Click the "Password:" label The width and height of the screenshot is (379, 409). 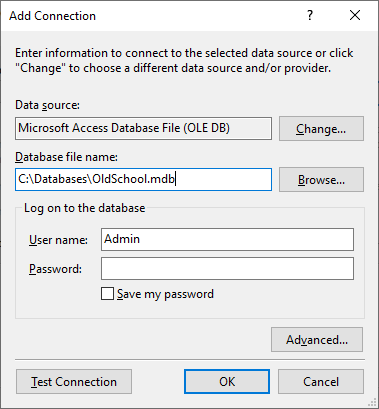(55, 269)
